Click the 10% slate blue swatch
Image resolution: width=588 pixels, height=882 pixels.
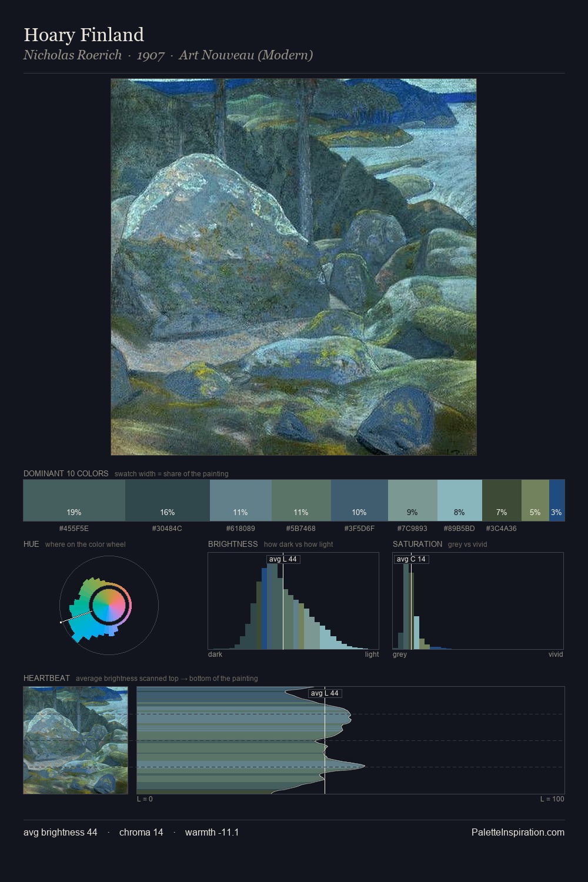[359, 500]
